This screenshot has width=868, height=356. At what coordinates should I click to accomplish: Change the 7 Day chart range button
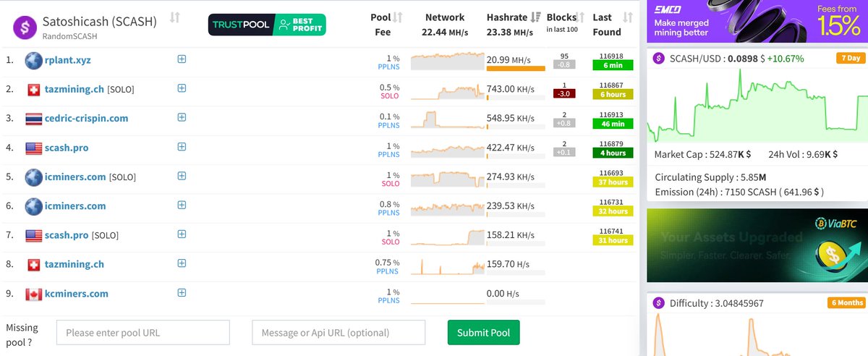click(849, 58)
